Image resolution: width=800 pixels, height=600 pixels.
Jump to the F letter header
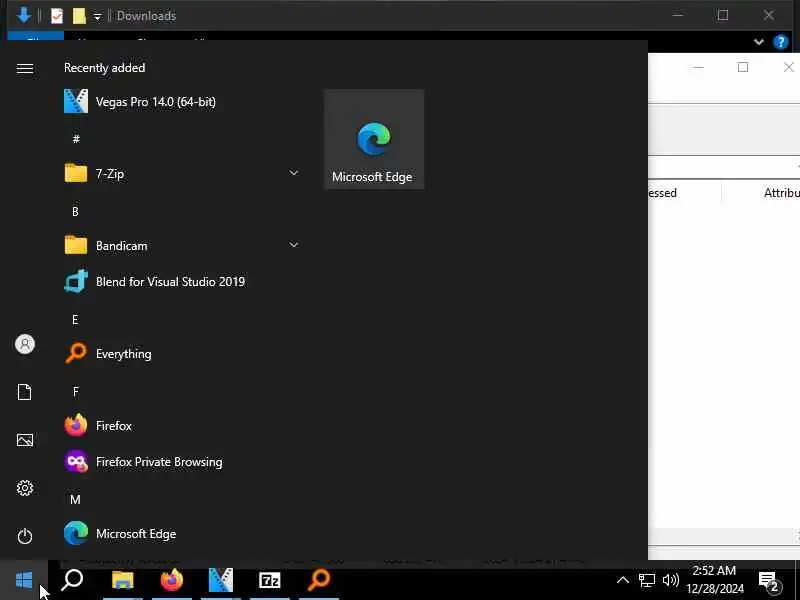[76, 392]
